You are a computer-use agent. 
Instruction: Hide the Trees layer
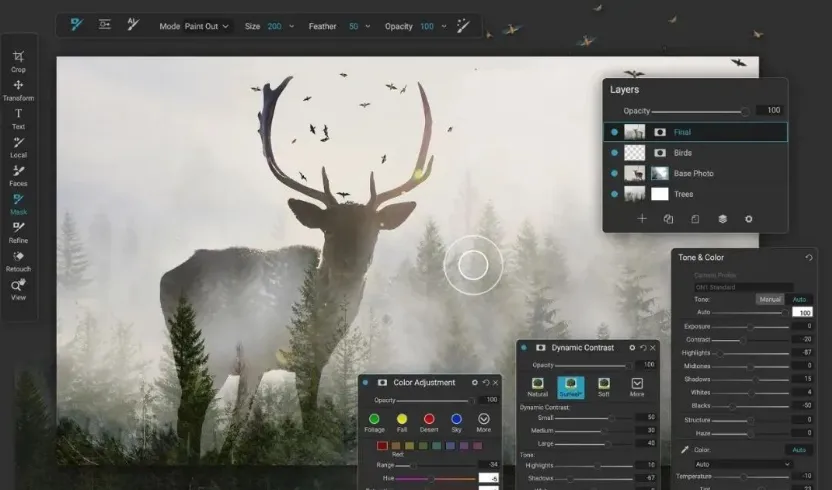tap(614, 194)
